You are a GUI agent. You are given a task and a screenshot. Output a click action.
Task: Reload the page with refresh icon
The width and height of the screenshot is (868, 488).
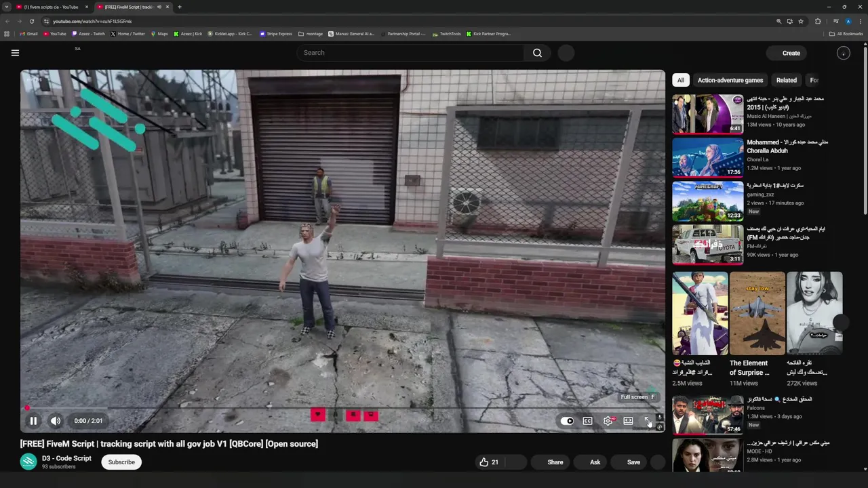(x=31, y=21)
